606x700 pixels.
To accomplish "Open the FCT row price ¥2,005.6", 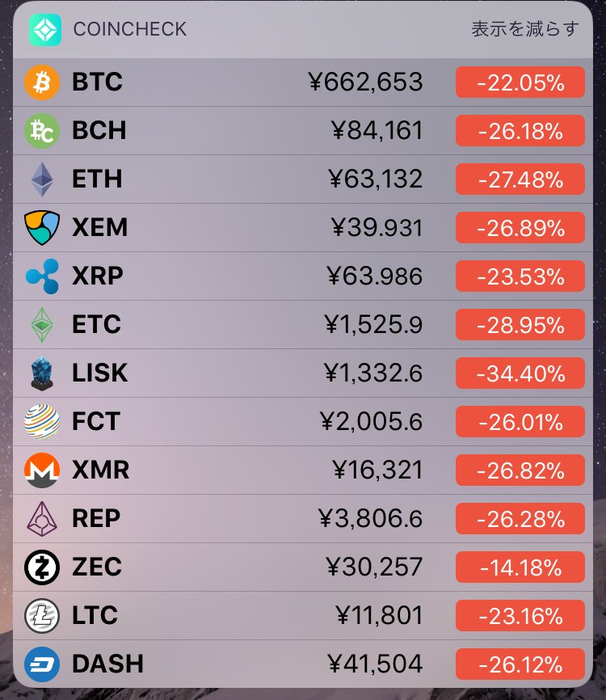I will click(371, 421).
